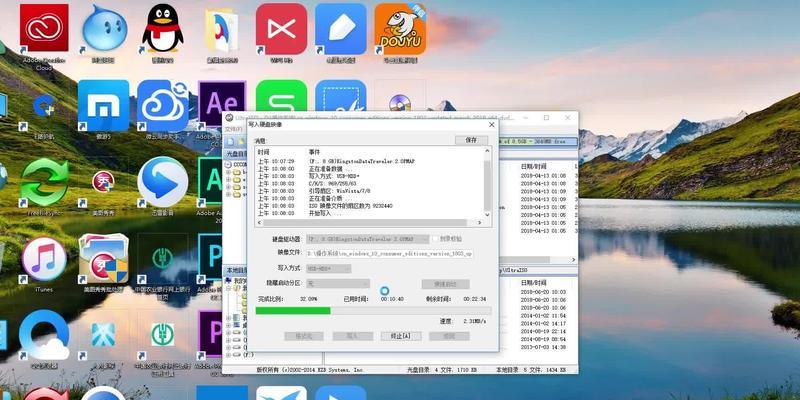Open the blue shield security shortcut
800x400 pixels.
[x=44, y=107]
